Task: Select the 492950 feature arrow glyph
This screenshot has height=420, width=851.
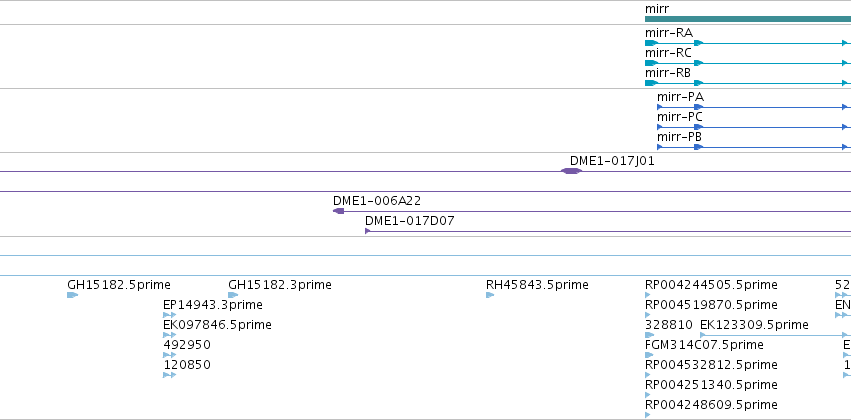Action: 169,355
